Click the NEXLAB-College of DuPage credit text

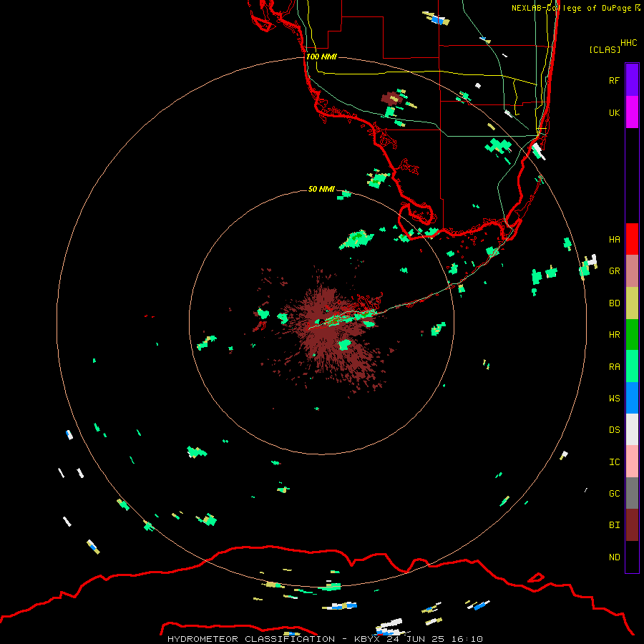[x=571, y=8]
